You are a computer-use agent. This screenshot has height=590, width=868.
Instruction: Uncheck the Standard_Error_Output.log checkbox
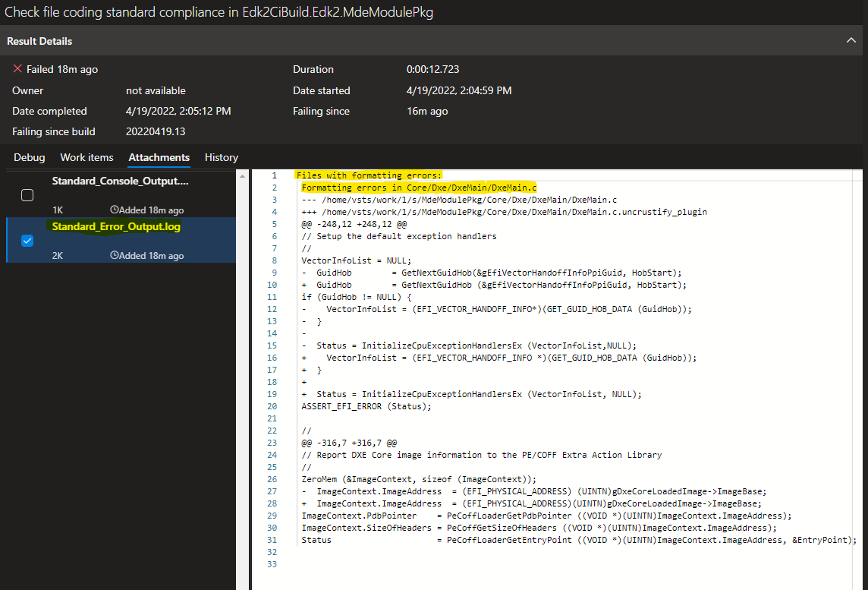(27, 241)
